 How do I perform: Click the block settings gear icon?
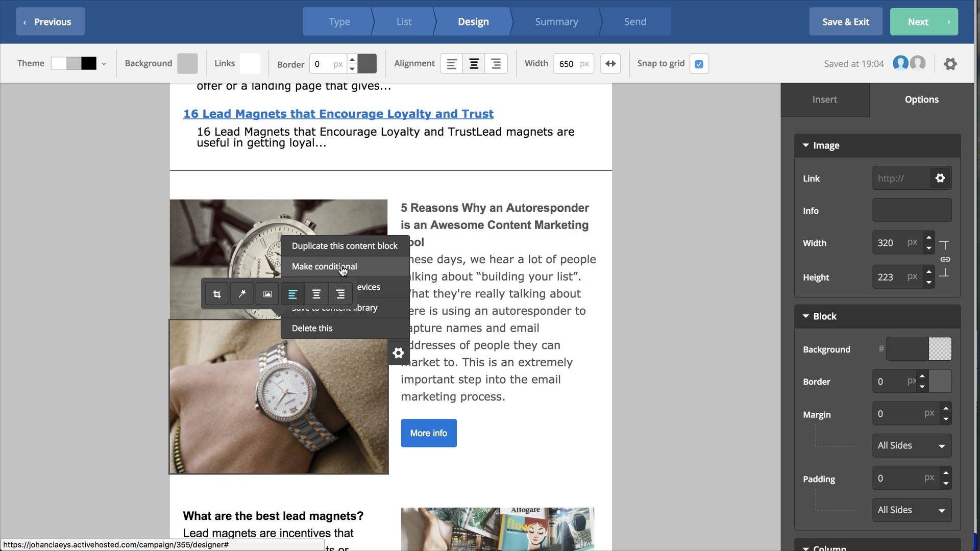[398, 353]
